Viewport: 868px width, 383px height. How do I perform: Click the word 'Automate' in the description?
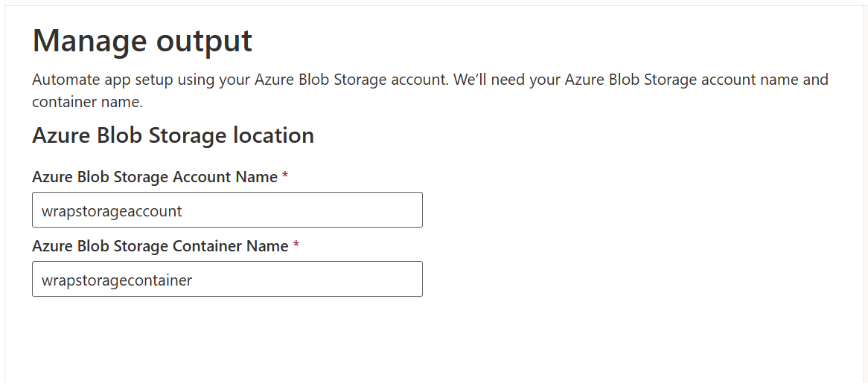(65, 80)
